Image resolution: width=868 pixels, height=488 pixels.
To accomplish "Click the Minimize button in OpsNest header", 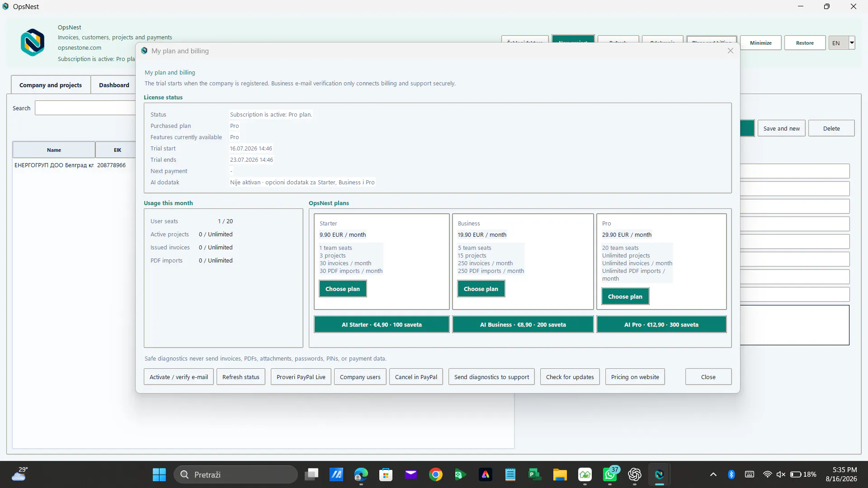I will [x=761, y=43].
